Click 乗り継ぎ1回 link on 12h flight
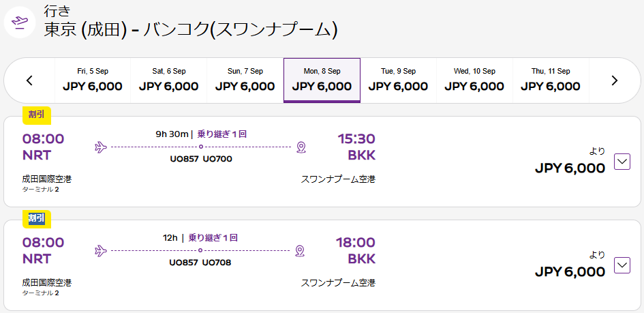The image size is (644, 313). coord(213,237)
